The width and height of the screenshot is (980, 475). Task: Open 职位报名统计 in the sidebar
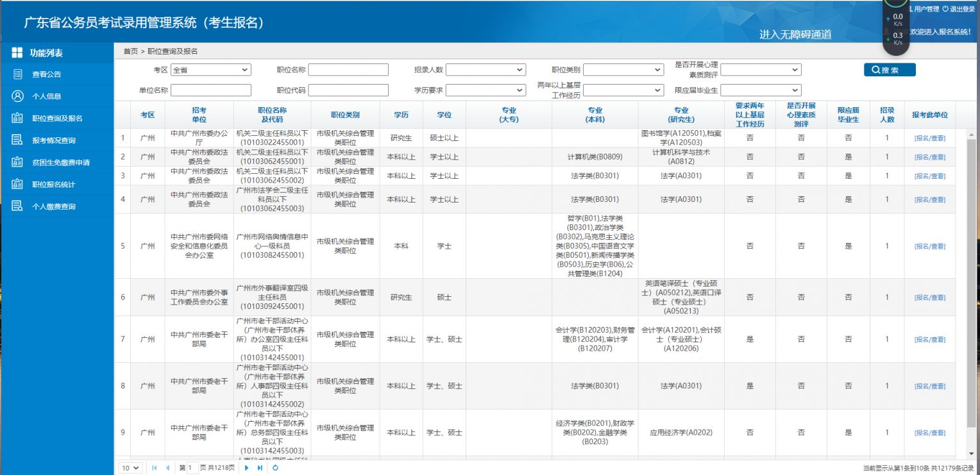tap(54, 185)
